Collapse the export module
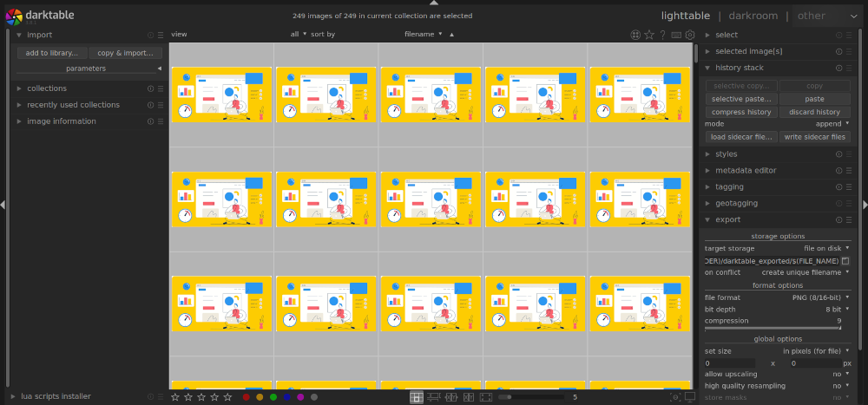 [x=727, y=219]
